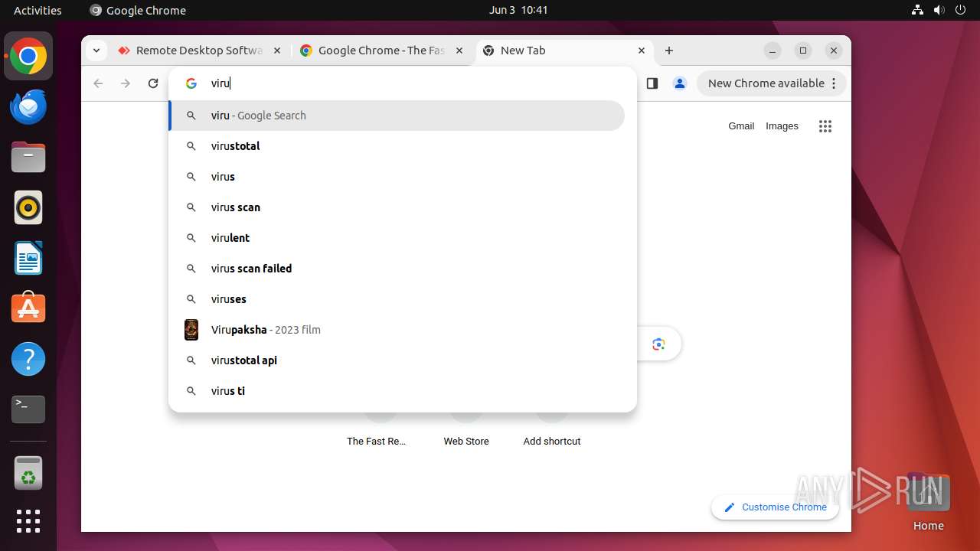This screenshot has width=980, height=551.
Task: Open Chrome's three-dot menu
Action: 835,83
